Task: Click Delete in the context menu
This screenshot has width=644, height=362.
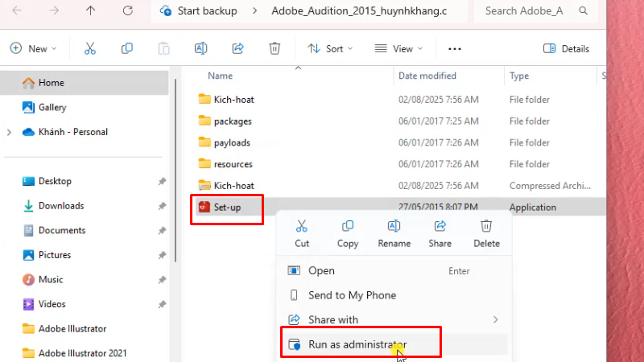Action: 486,233
